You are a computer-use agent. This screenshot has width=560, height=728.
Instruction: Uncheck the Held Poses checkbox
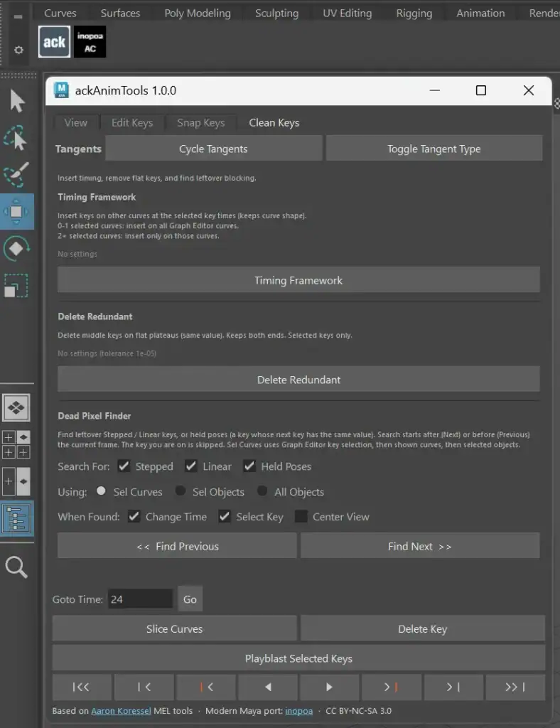[249, 466]
